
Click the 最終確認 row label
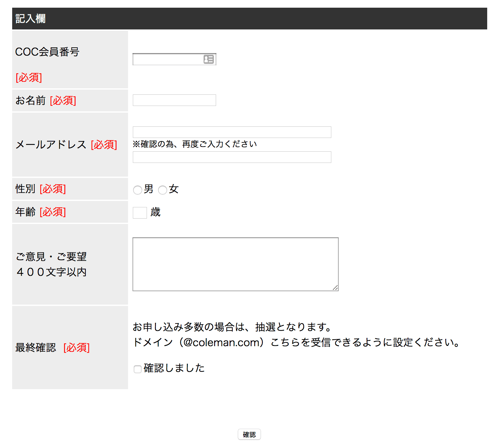point(36,348)
